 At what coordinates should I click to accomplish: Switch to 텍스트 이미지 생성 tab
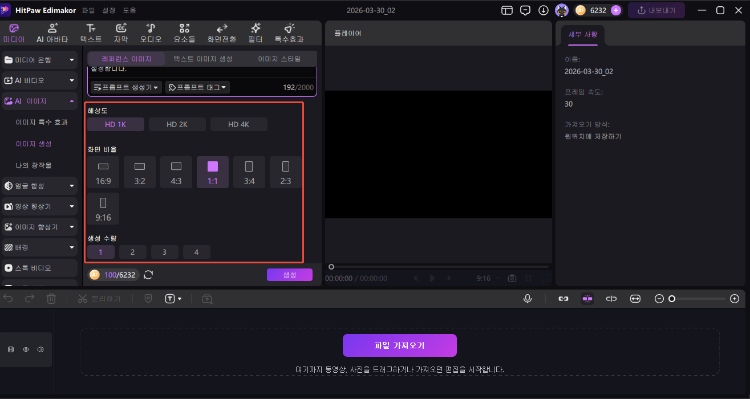click(x=203, y=59)
